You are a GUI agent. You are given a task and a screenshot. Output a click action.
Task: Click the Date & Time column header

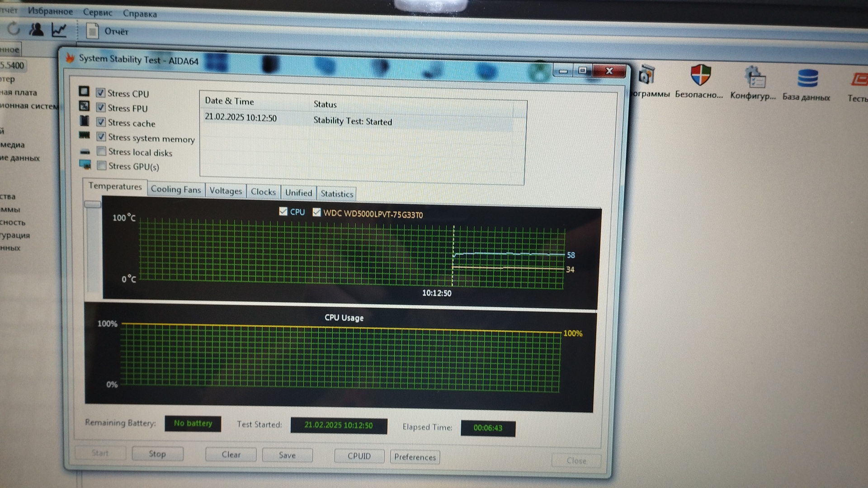(x=229, y=101)
